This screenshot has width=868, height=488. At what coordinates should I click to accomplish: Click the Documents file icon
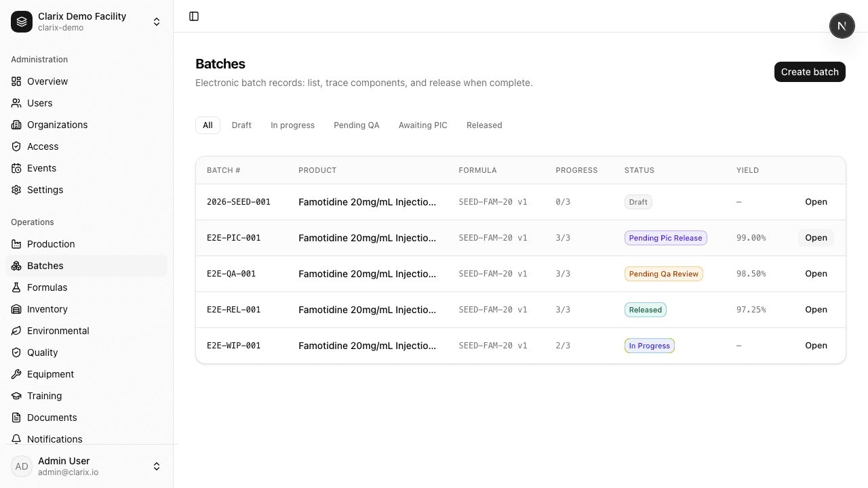(x=16, y=418)
